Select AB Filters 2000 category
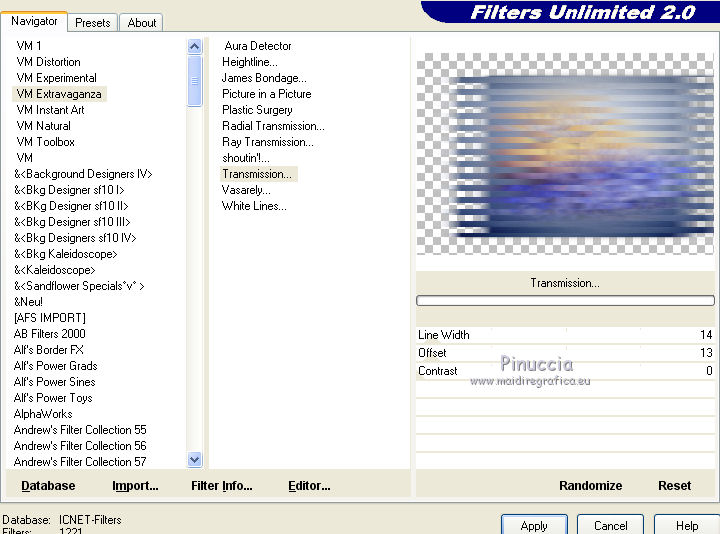This screenshot has height=534, width=720. 50,334
